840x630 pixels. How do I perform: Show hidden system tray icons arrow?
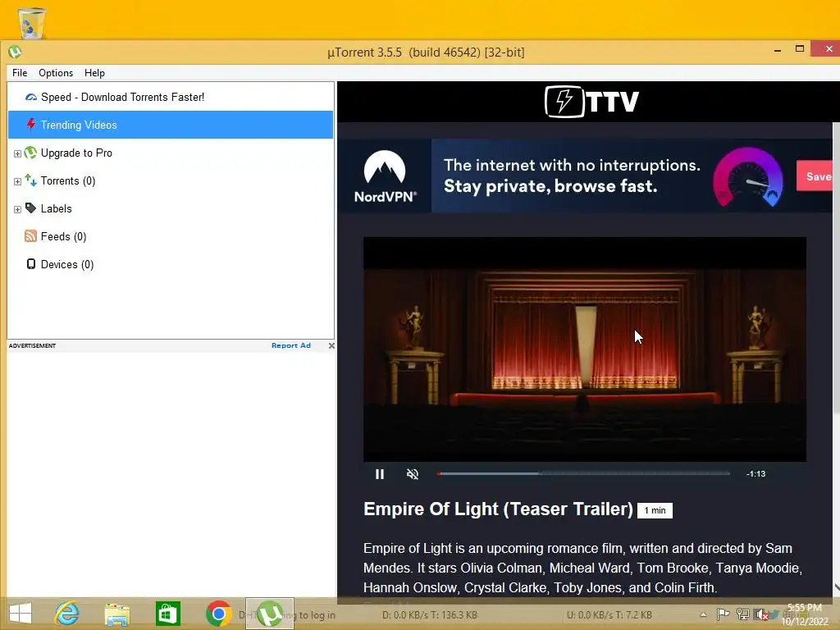[x=703, y=614]
